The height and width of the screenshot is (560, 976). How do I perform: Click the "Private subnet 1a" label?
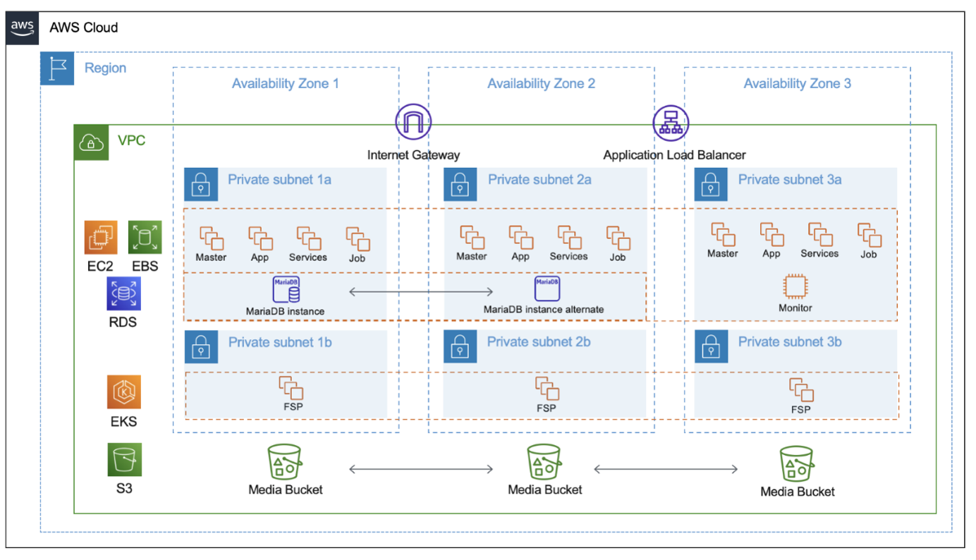[x=279, y=180]
